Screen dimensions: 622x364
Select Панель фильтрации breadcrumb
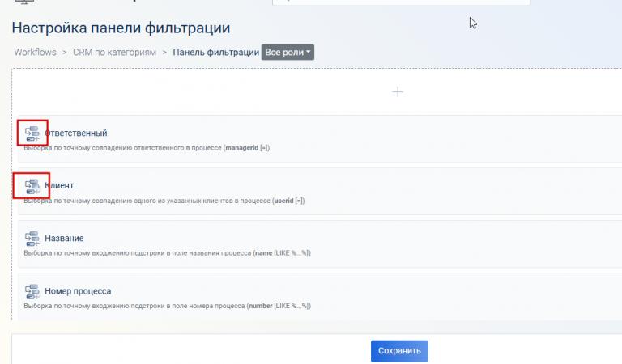(215, 53)
